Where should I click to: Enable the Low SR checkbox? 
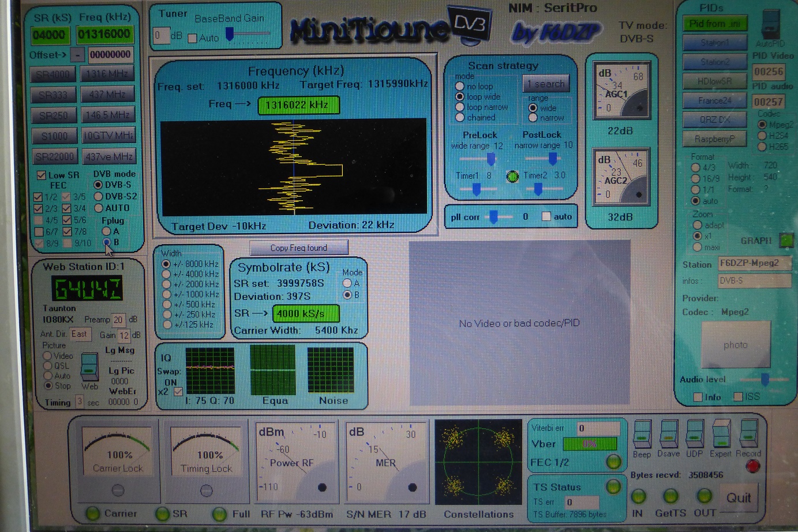tap(41, 175)
